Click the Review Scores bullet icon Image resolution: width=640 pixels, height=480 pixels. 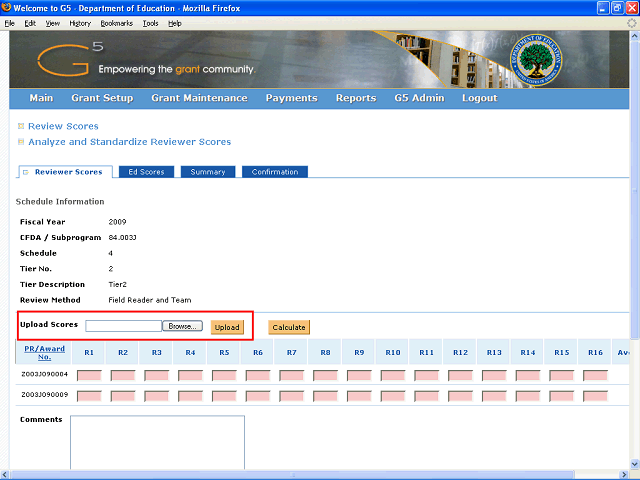(x=21, y=126)
